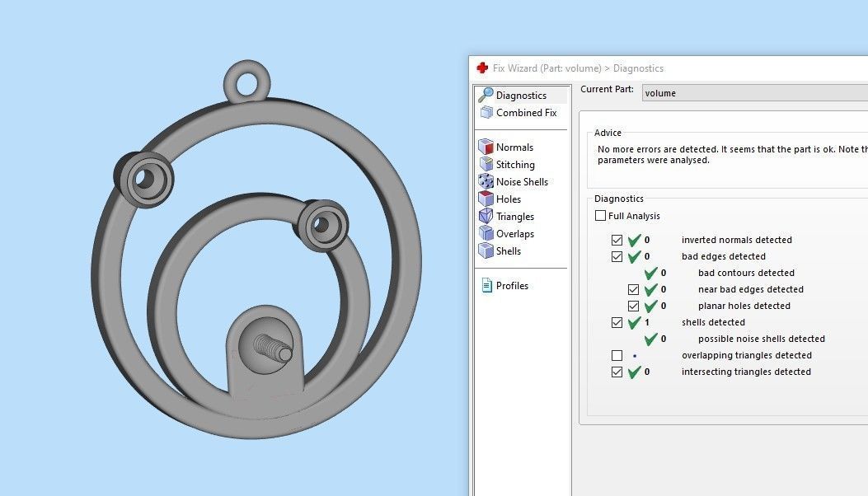
Task: Uncheck the bad edges detected checkbox
Action: point(617,256)
